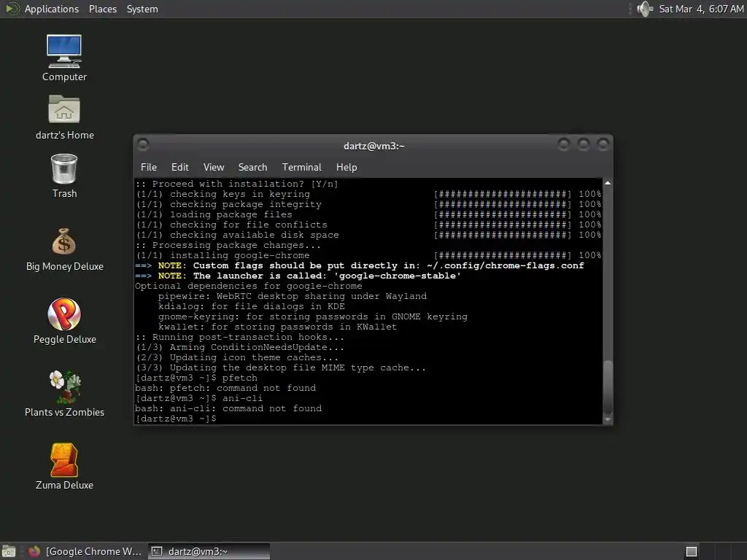Click terminal scrollbar up arrow
This screenshot has width=747, height=560.
click(x=608, y=183)
